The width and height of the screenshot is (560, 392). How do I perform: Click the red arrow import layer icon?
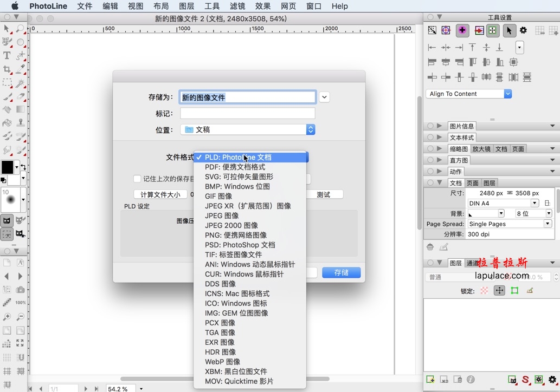tap(479, 30)
